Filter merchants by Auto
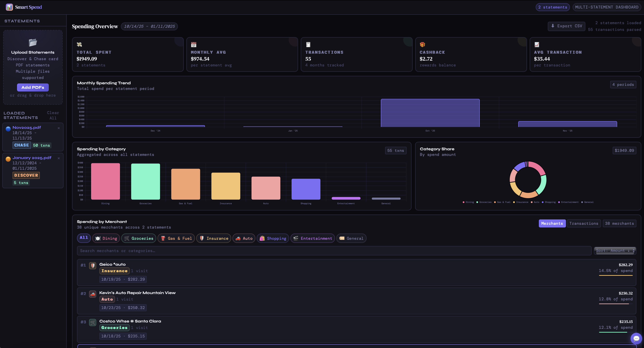Viewport: 644px width, 348px height. (x=244, y=238)
